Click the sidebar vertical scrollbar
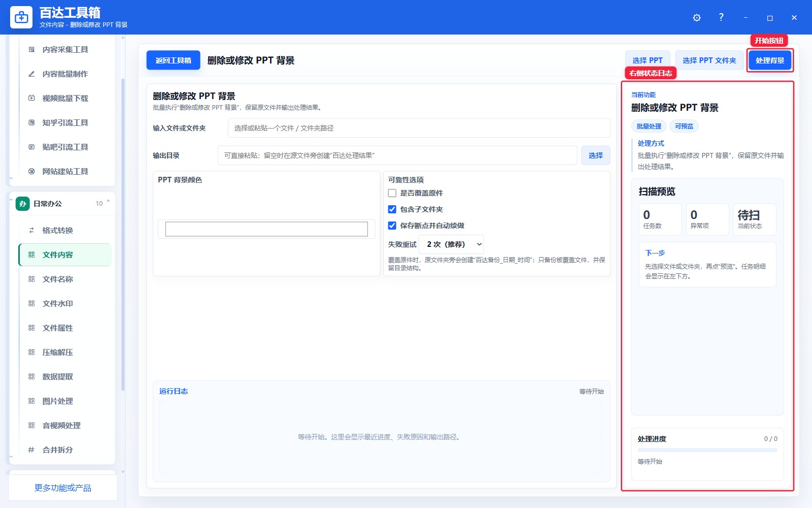 (x=123, y=235)
